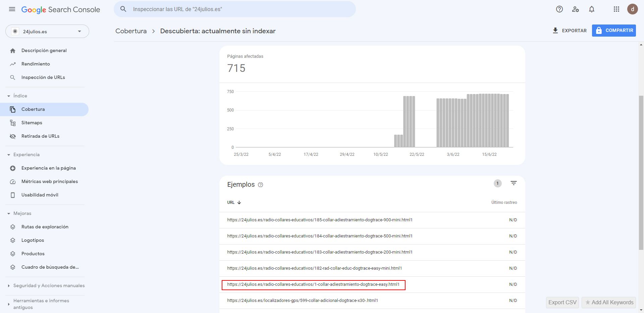The height and width of the screenshot is (313, 644).
Task: Open the Google apps grid
Action: (x=616, y=9)
